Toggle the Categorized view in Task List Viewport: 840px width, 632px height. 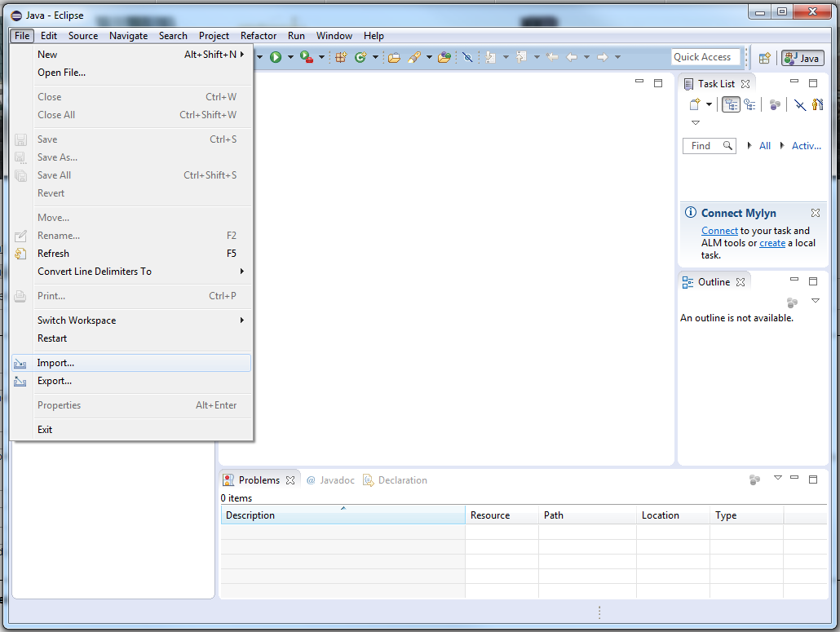731,104
